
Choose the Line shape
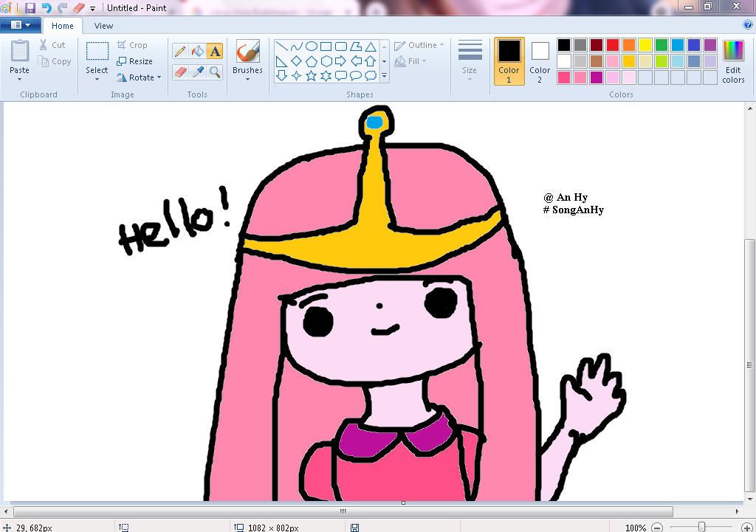pos(282,46)
